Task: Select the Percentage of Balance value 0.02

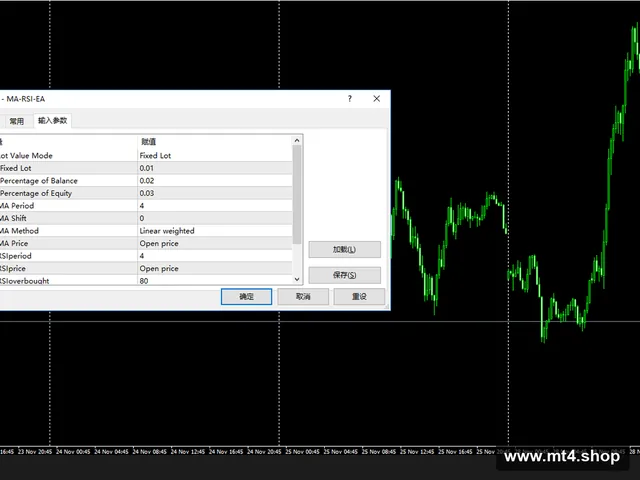Action: [147, 181]
